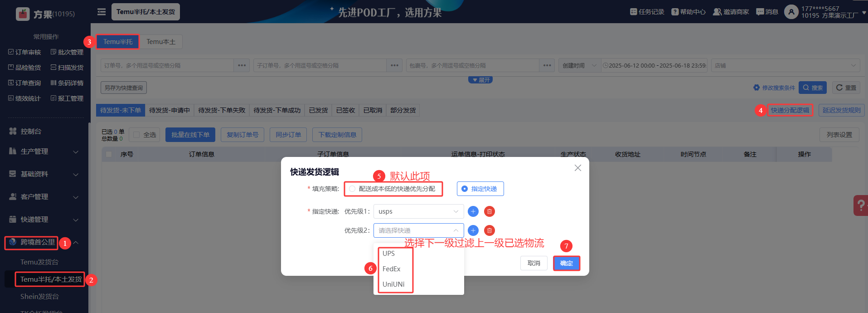868x313 pixels.
Task: Expand 基础资料 menu
Action: point(44,174)
